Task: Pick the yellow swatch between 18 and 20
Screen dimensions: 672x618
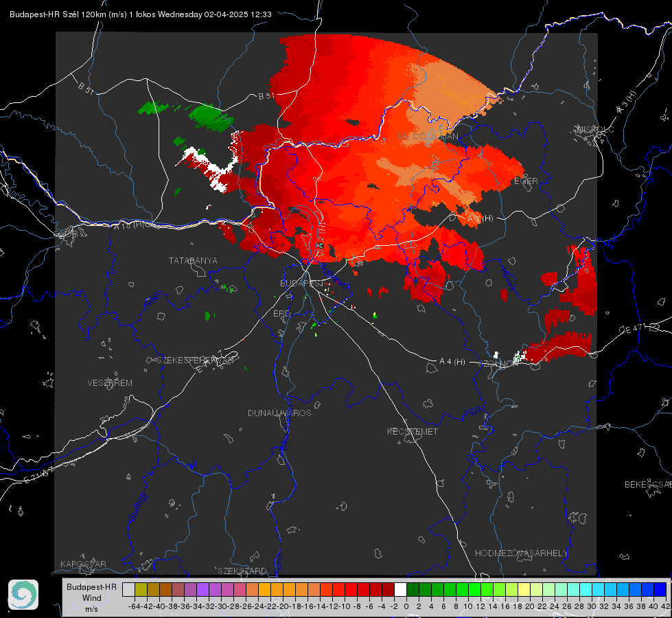Action: click(x=524, y=590)
